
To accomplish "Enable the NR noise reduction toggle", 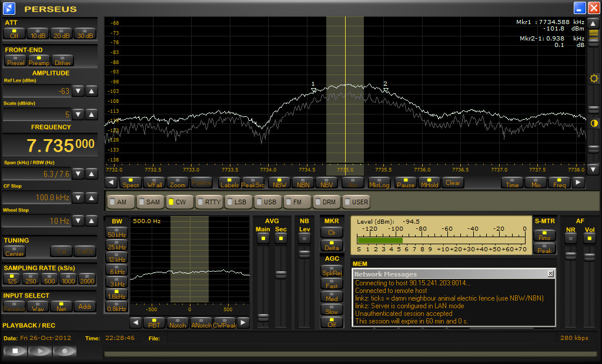I will pyautogui.click(x=570, y=238).
